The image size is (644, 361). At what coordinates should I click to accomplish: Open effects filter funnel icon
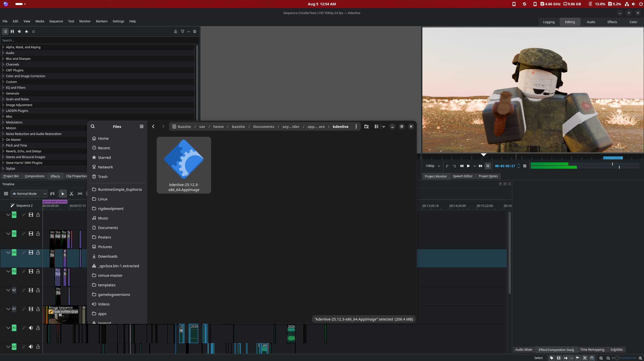(x=183, y=31)
